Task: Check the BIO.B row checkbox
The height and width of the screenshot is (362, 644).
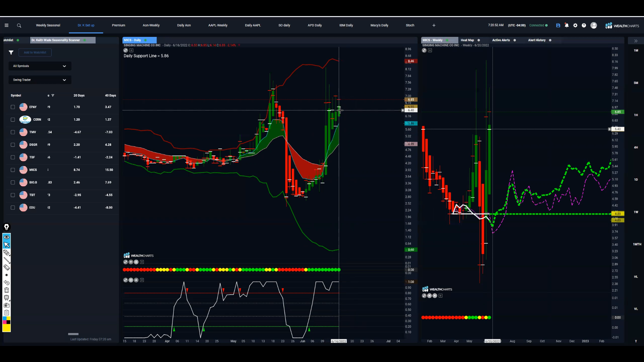Action: click(13, 182)
